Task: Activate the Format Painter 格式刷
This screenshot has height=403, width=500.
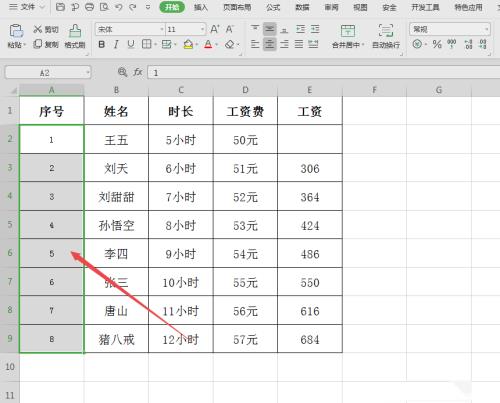Action: click(x=75, y=36)
